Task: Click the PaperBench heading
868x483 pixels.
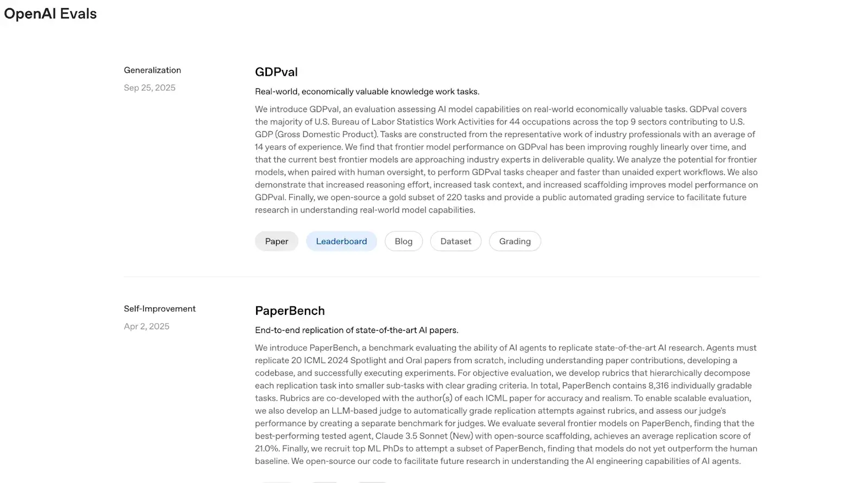Action: click(x=290, y=311)
